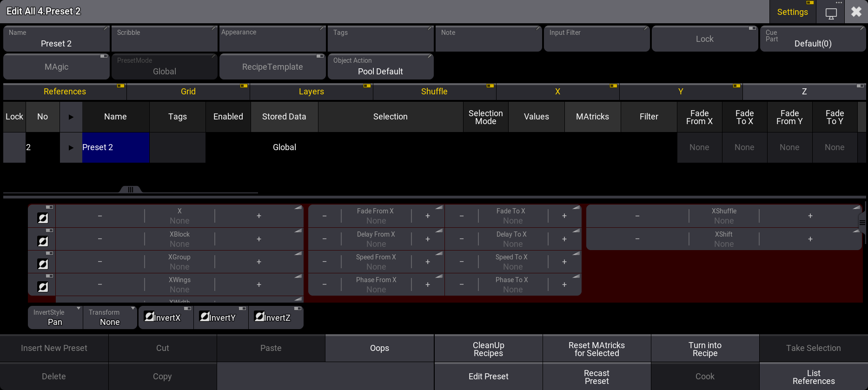Click the invert icon beside XGroup
Viewport: 868px width, 390px height.
43,264
